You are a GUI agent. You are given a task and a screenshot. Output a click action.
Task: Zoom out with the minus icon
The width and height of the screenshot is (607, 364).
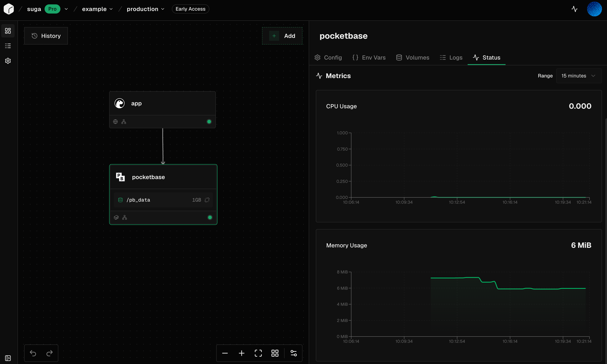(225, 353)
